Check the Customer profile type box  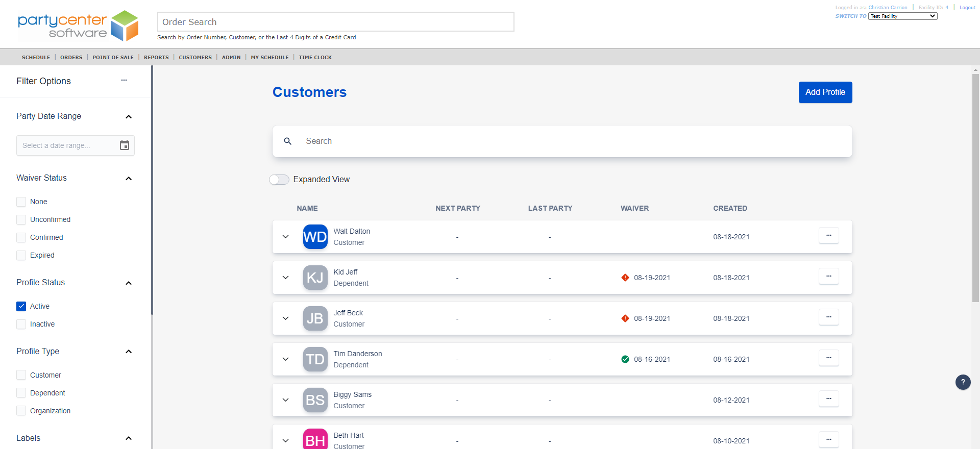coord(21,376)
